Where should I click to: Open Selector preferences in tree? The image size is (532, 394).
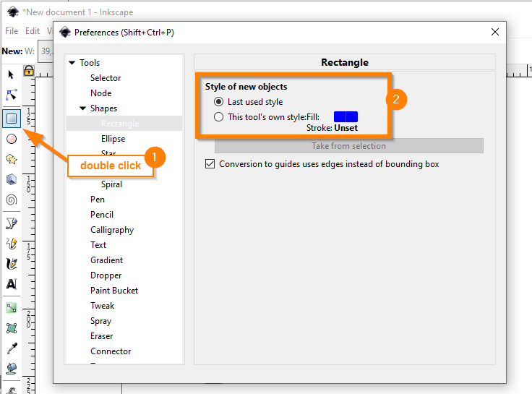click(106, 78)
